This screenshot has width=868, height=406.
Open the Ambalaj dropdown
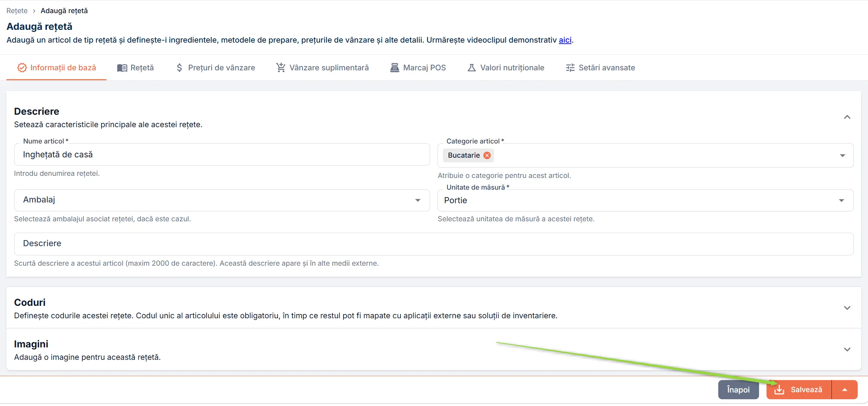point(222,200)
